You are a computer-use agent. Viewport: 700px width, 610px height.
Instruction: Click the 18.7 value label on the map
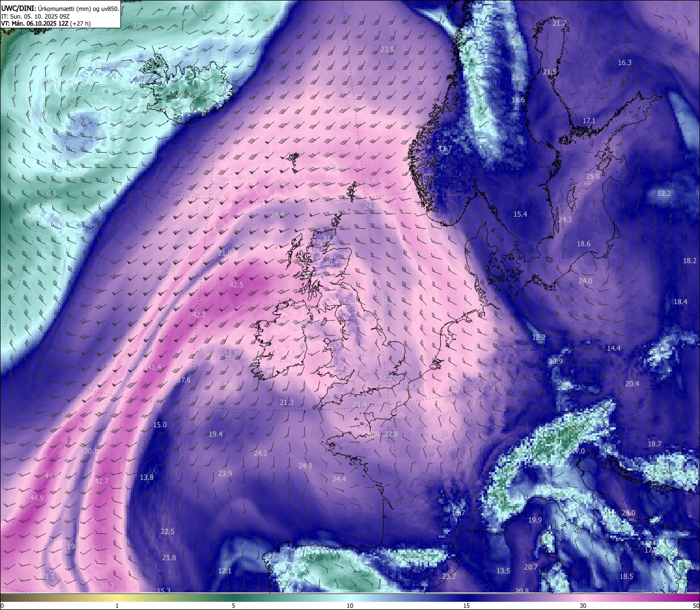(x=655, y=444)
